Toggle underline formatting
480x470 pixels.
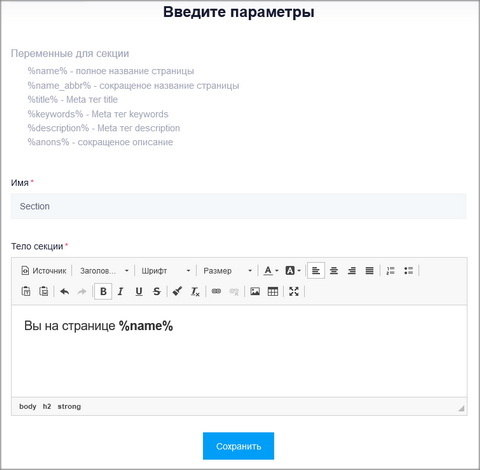[139, 291]
